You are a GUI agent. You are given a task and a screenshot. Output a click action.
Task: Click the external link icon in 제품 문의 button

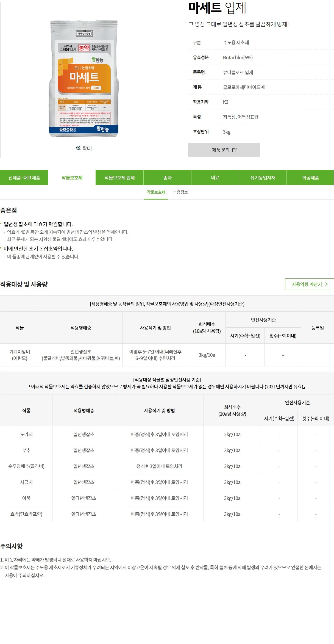pyautogui.click(x=234, y=150)
